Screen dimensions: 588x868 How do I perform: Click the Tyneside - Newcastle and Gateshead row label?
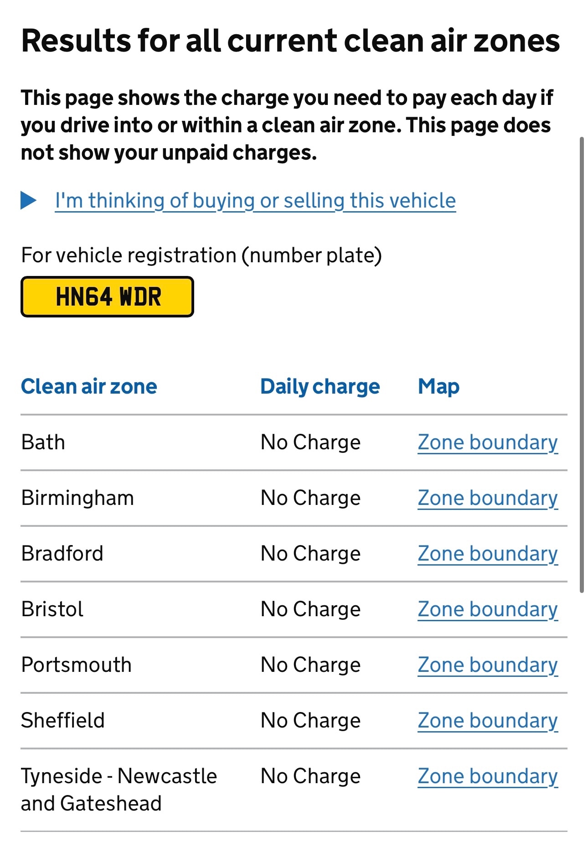119,790
